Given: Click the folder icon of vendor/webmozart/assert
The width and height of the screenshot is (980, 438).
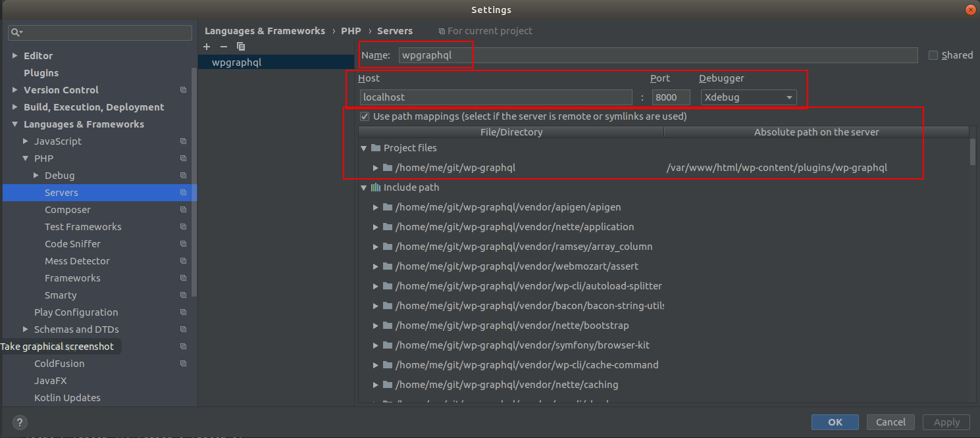Looking at the screenshot, I should point(388,266).
